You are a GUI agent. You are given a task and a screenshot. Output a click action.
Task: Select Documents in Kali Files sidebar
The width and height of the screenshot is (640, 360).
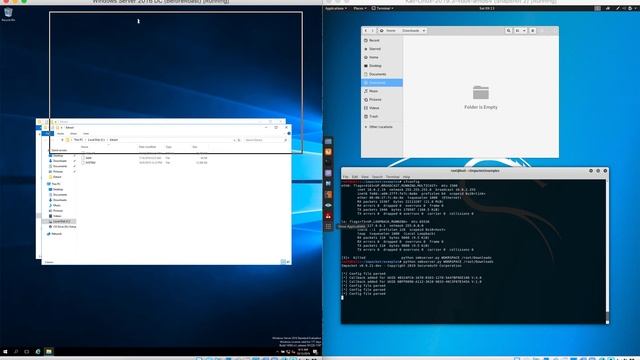(382, 74)
